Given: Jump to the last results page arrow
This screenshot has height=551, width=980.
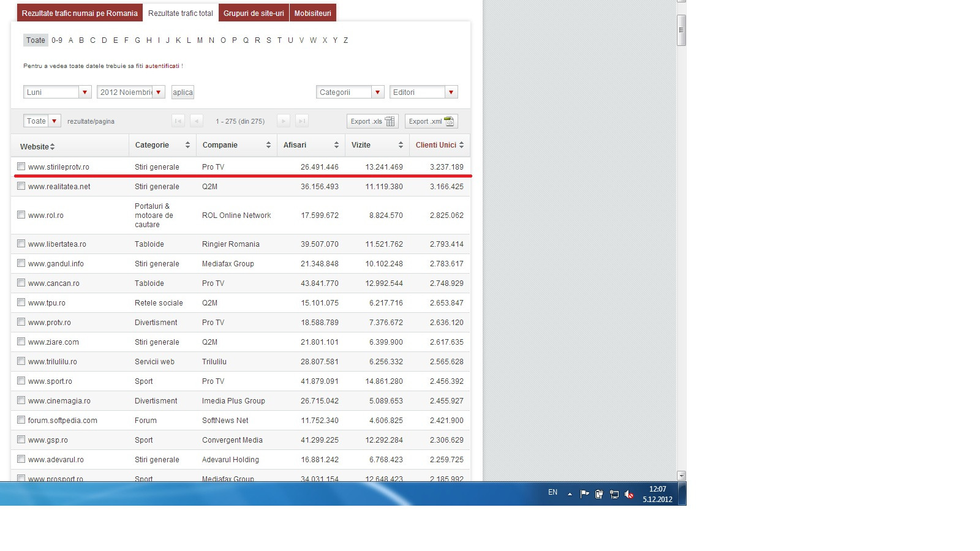Looking at the screenshot, I should 301,121.
